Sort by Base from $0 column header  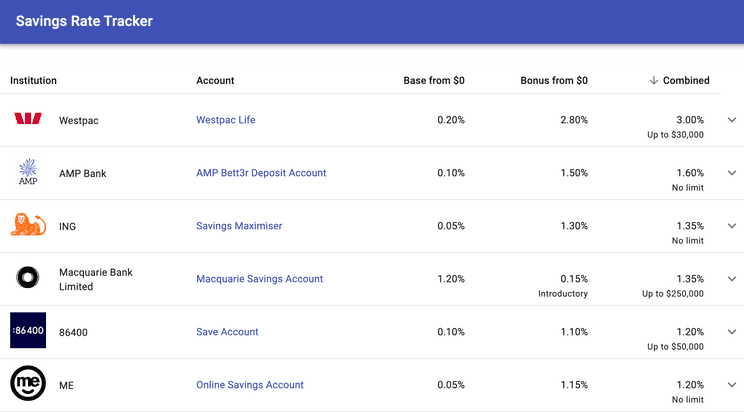[x=434, y=80]
